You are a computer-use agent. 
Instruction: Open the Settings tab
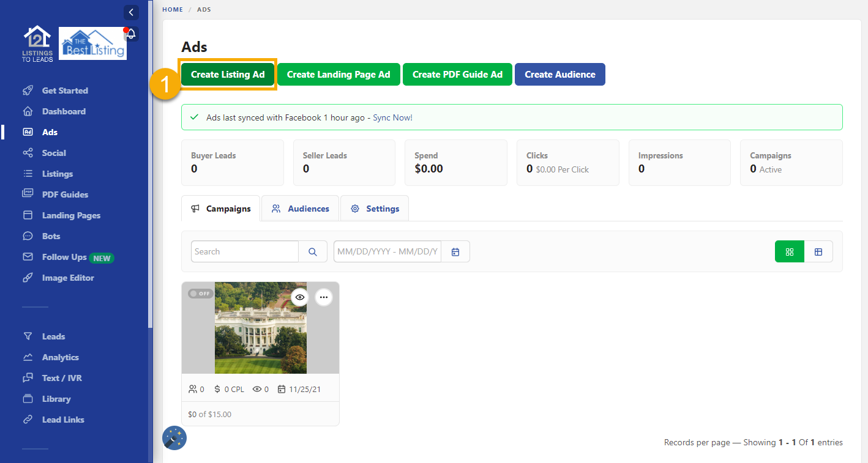(x=375, y=209)
